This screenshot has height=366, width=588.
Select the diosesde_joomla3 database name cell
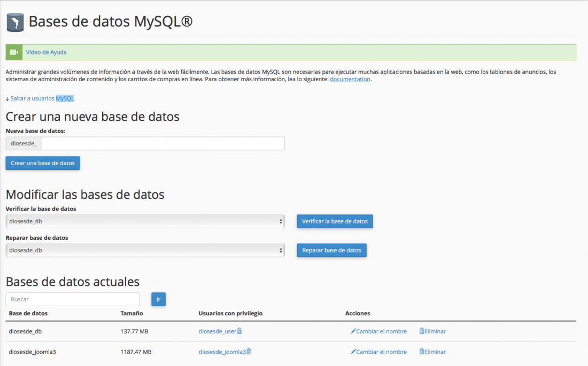[32, 352]
